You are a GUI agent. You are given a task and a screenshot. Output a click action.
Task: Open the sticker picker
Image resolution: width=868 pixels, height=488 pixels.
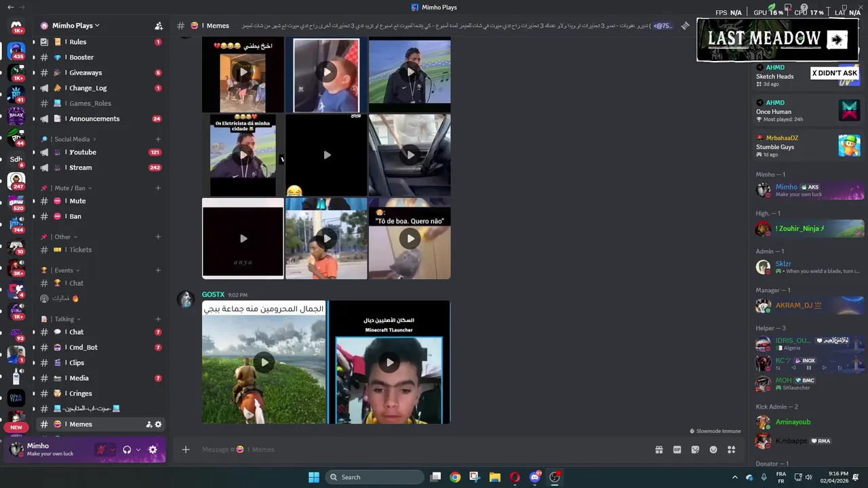(x=695, y=449)
